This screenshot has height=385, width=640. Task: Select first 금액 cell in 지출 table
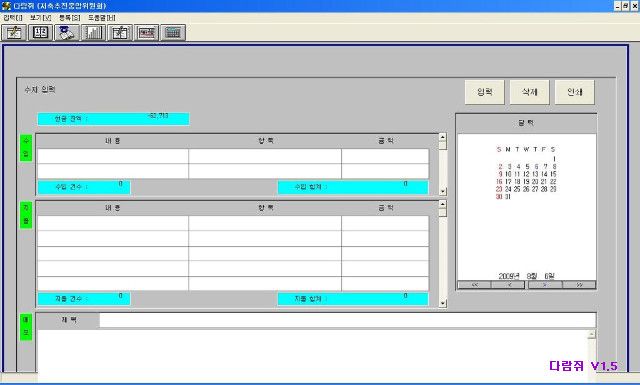point(385,223)
